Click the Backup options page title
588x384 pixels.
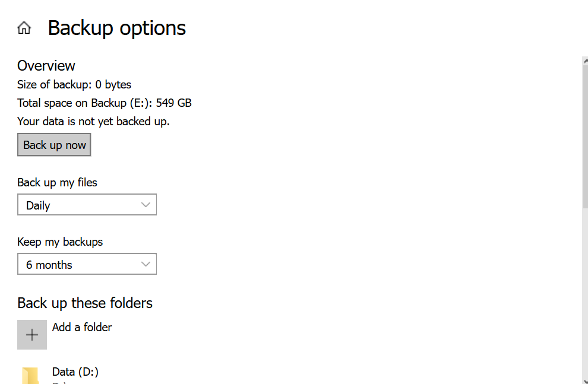pos(117,28)
